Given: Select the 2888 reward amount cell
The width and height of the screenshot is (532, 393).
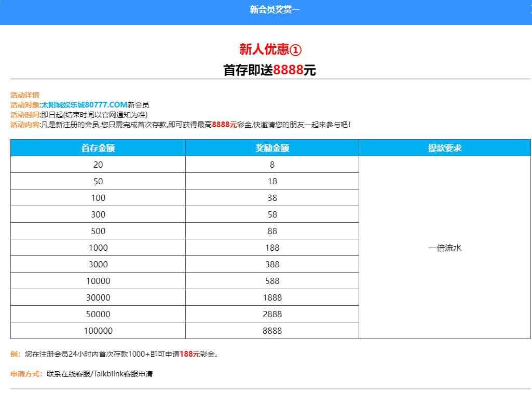Looking at the screenshot, I should (x=272, y=314).
